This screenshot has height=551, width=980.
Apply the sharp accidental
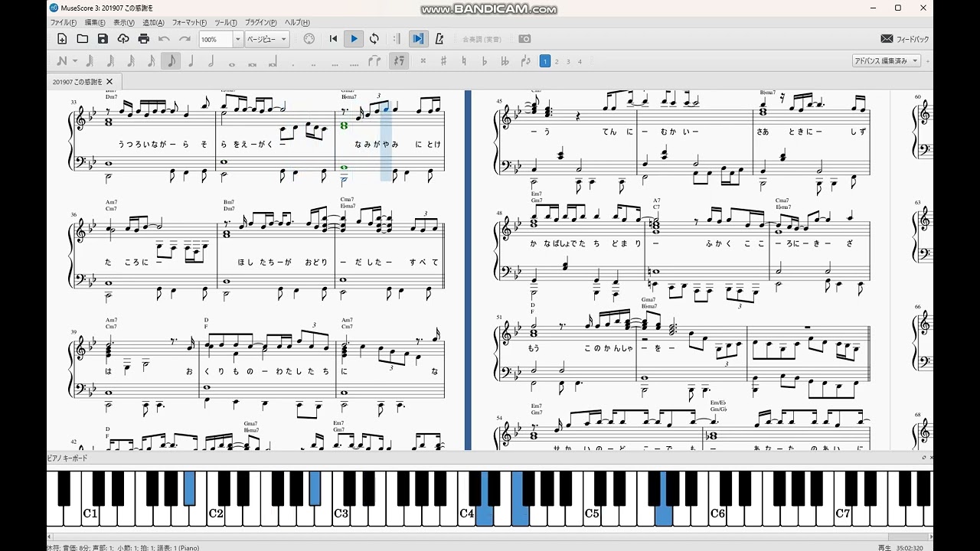(x=443, y=61)
